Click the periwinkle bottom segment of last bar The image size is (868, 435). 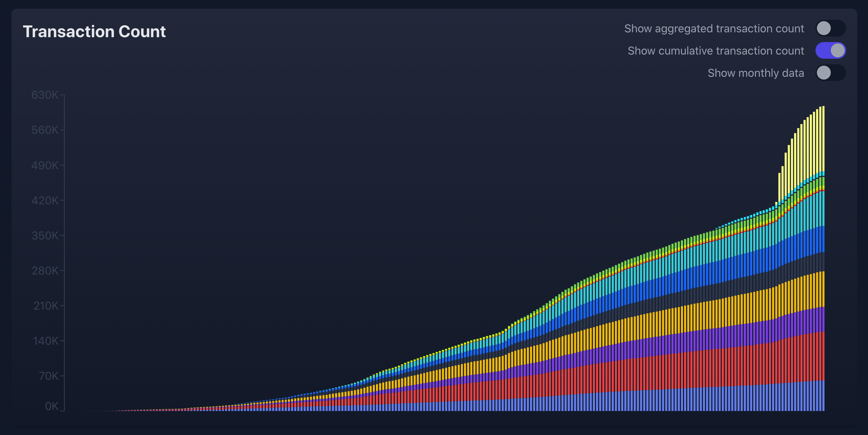[823, 396]
